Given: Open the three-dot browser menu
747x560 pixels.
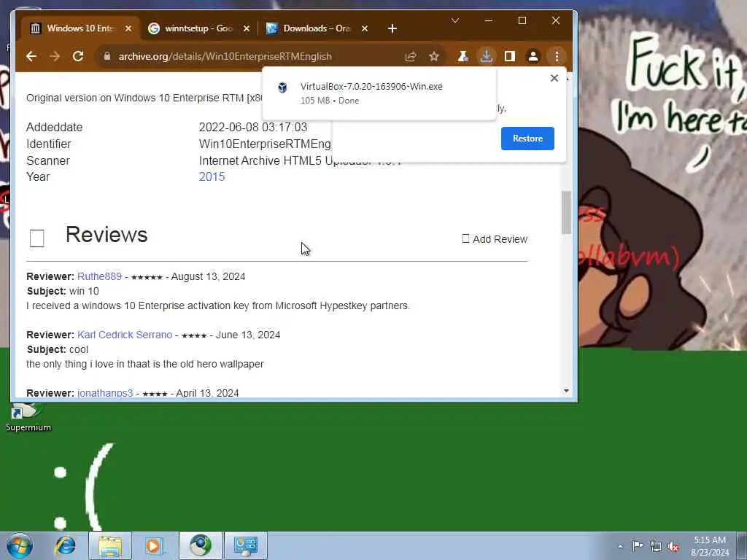Looking at the screenshot, I should coord(557,56).
